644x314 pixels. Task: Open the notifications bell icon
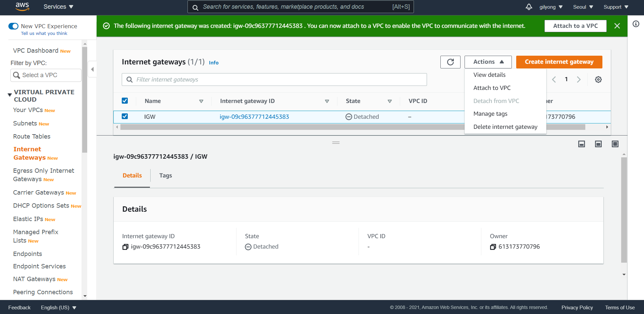point(529,7)
